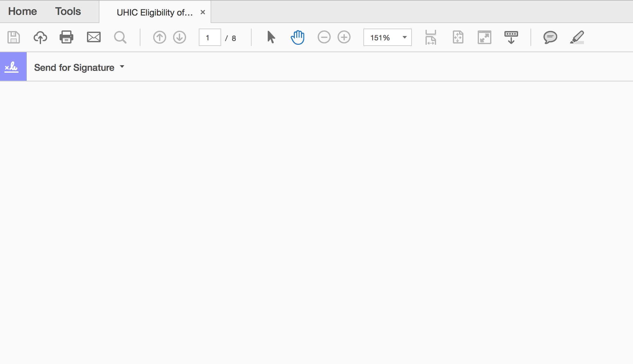
Task: Open the Home tab
Action: [23, 11]
